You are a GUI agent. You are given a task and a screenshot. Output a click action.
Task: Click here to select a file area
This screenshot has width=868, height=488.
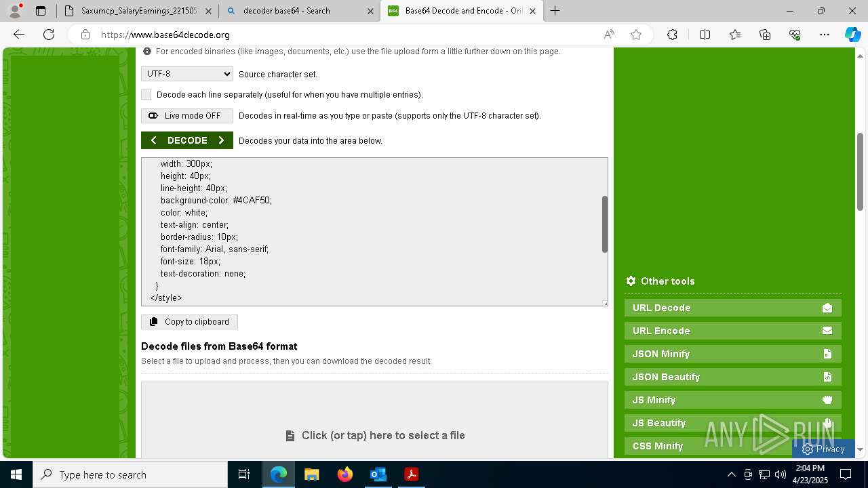(x=375, y=435)
